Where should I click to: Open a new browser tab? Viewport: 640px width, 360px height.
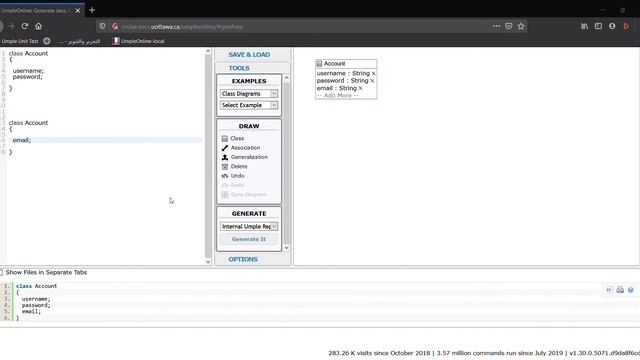click(92, 10)
